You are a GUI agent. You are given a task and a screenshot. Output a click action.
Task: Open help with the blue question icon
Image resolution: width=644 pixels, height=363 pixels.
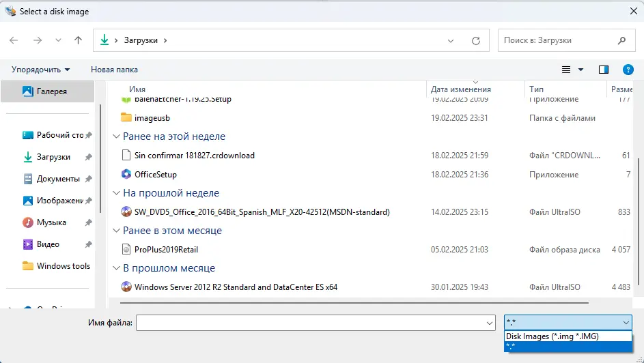628,70
